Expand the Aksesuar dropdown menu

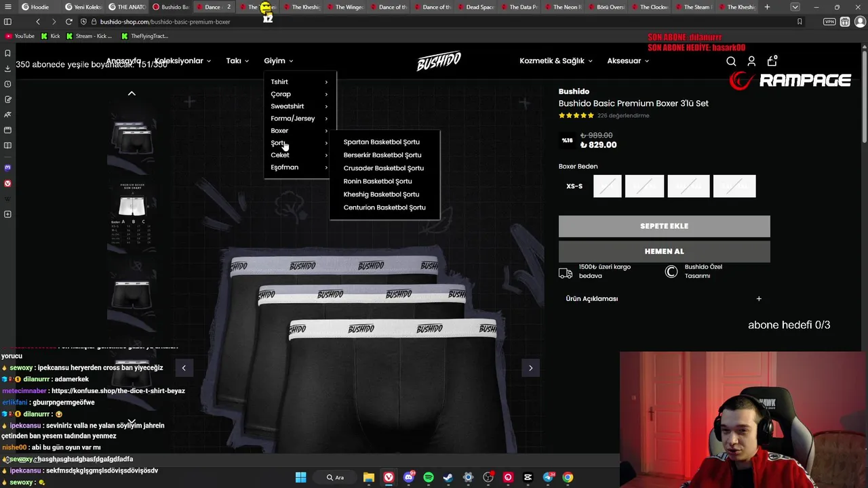(628, 61)
